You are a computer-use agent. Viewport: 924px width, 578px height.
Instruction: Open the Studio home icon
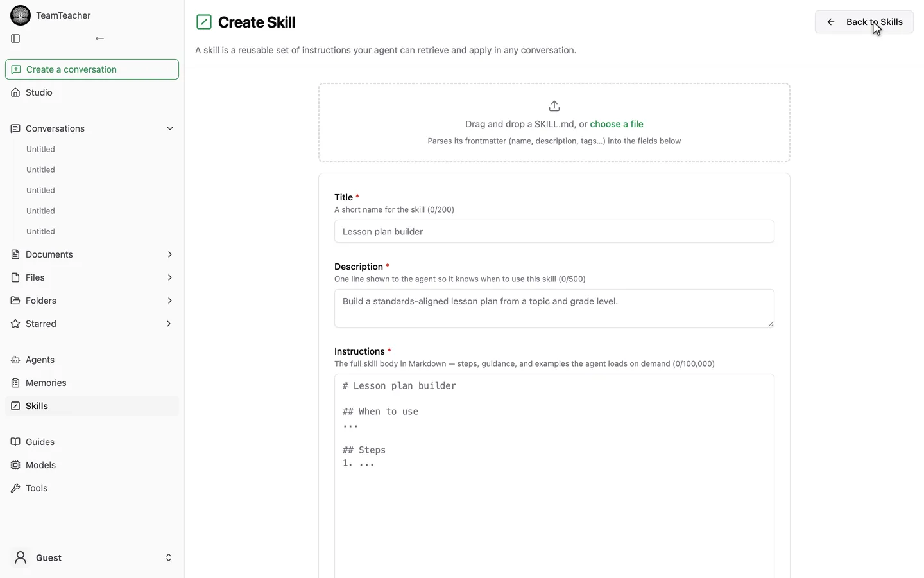point(15,92)
